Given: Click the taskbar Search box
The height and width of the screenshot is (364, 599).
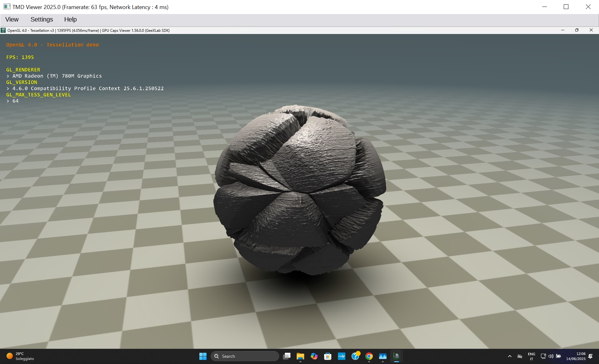Looking at the screenshot, I should click(x=245, y=356).
